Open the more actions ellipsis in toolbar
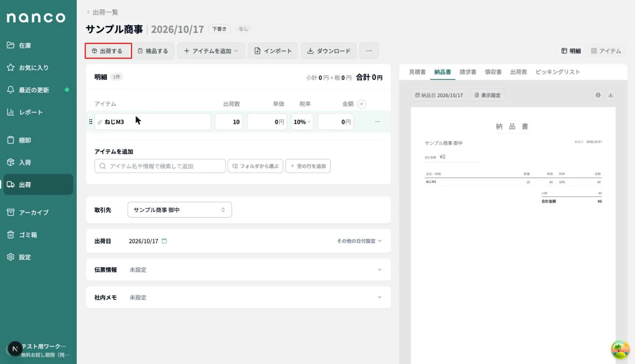 (369, 51)
